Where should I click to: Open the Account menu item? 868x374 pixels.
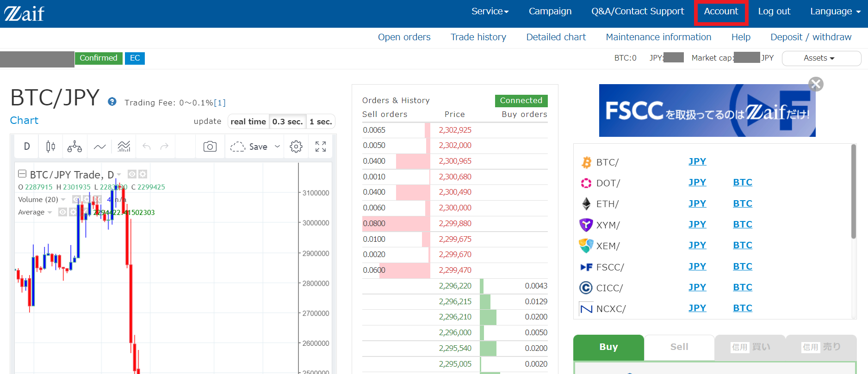pos(721,12)
